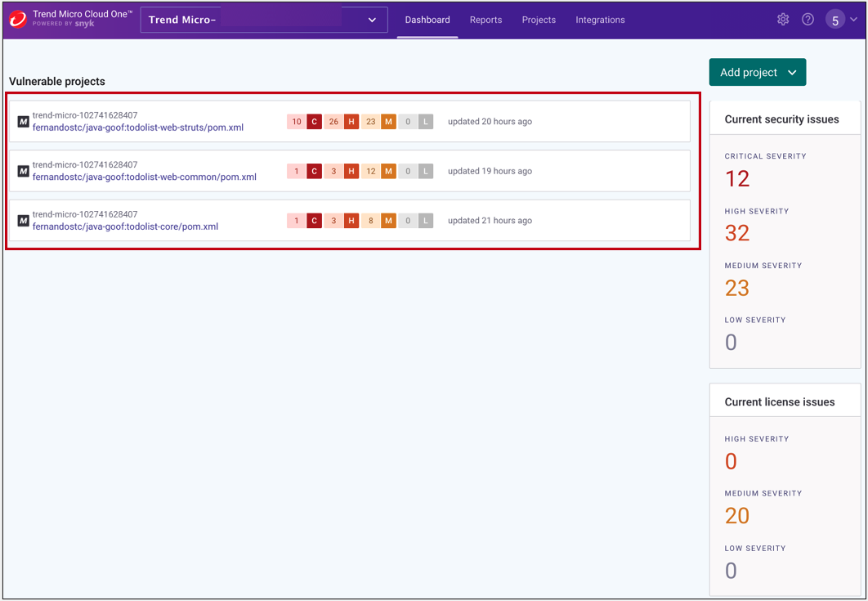
Task: Click critical C badge for todolist-web-common
Action: pos(314,171)
